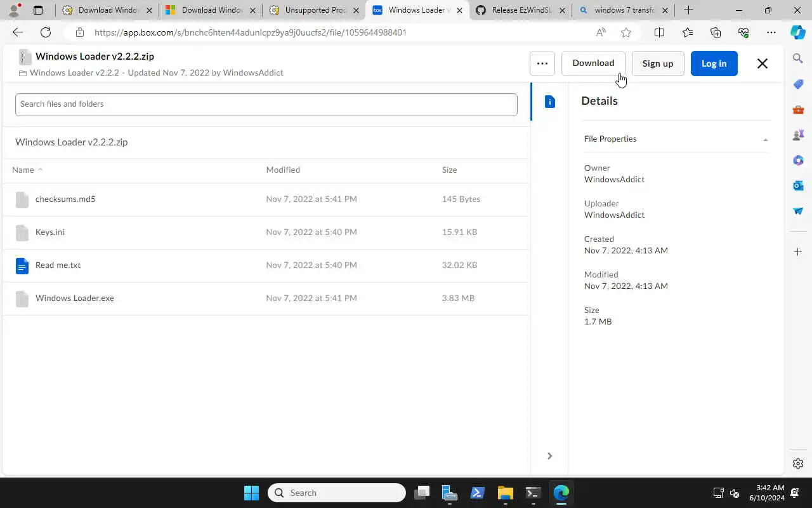Select the Keys.ini file name

tap(50, 232)
